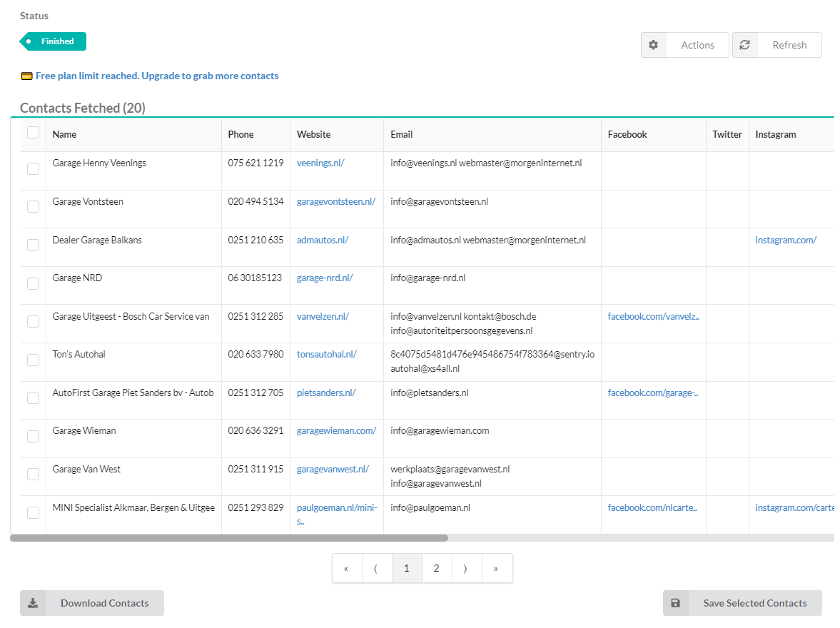This screenshot has width=840, height=628.
Task: Go to next page arrow
Action: pyautogui.click(x=466, y=569)
